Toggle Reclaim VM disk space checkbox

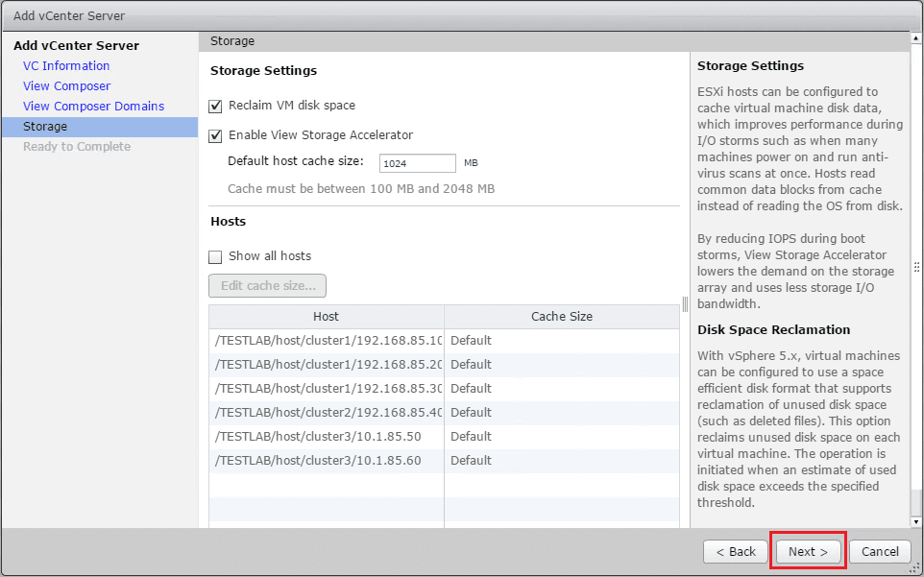click(215, 106)
